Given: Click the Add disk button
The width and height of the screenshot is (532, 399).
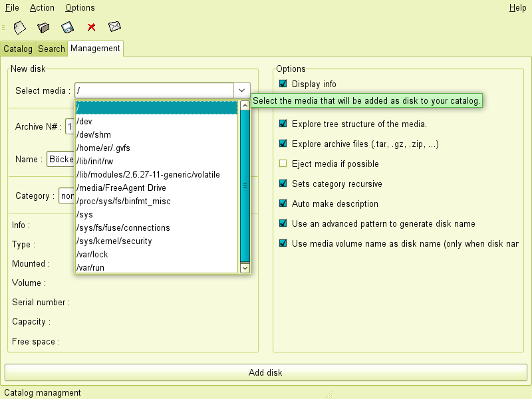Looking at the screenshot, I should [x=265, y=372].
